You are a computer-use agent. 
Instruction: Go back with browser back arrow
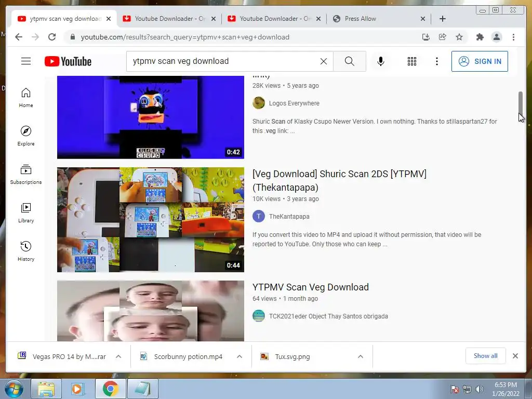19,37
